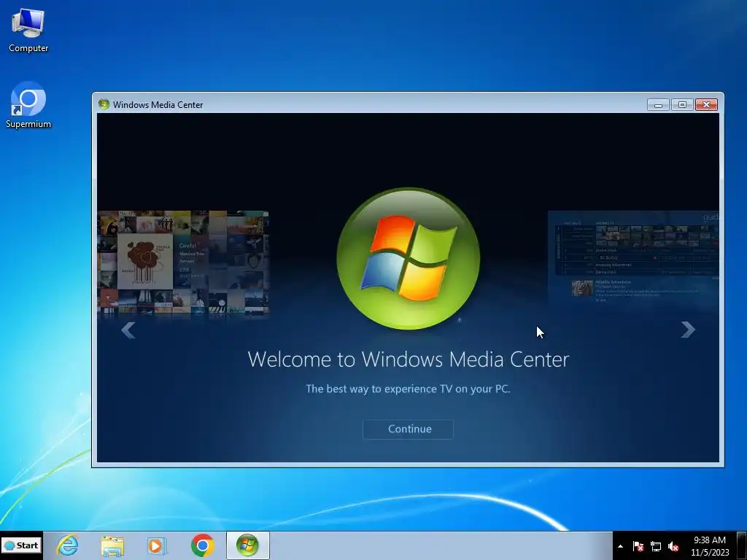Screen dimensions: 747x560
Task: Minimize the Windows Media Center window
Action: (658, 105)
